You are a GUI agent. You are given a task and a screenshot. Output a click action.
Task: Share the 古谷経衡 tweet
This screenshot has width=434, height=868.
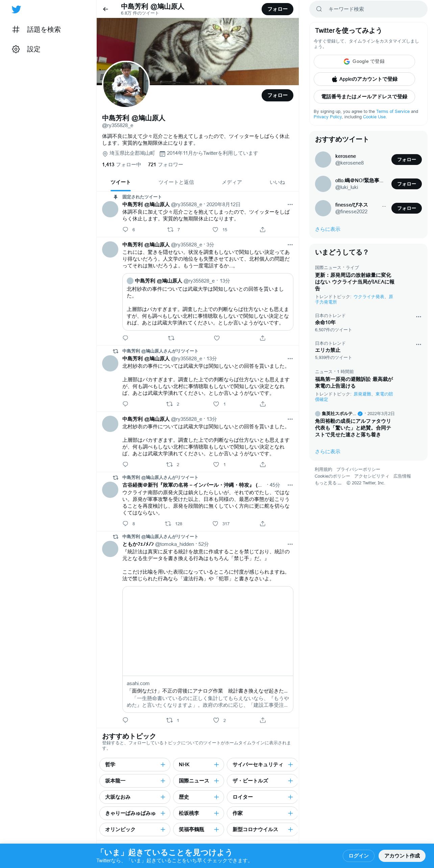click(x=263, y=524)
